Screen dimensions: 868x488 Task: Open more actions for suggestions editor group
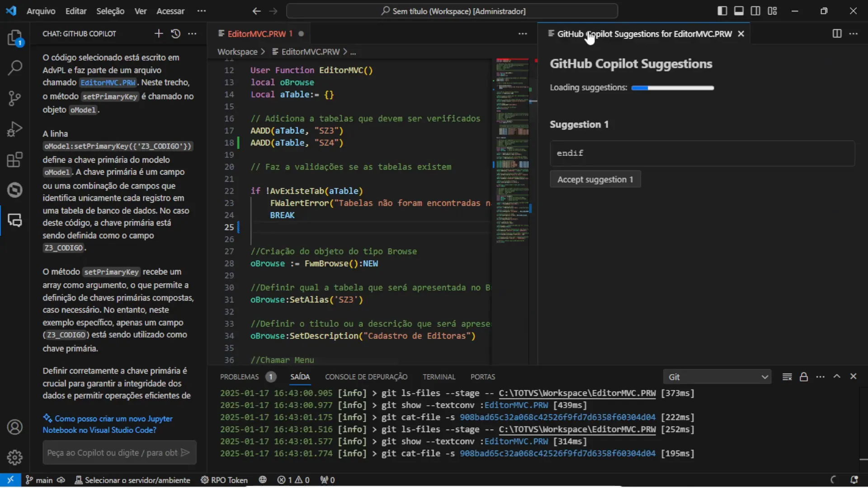(x=854, y=33)
